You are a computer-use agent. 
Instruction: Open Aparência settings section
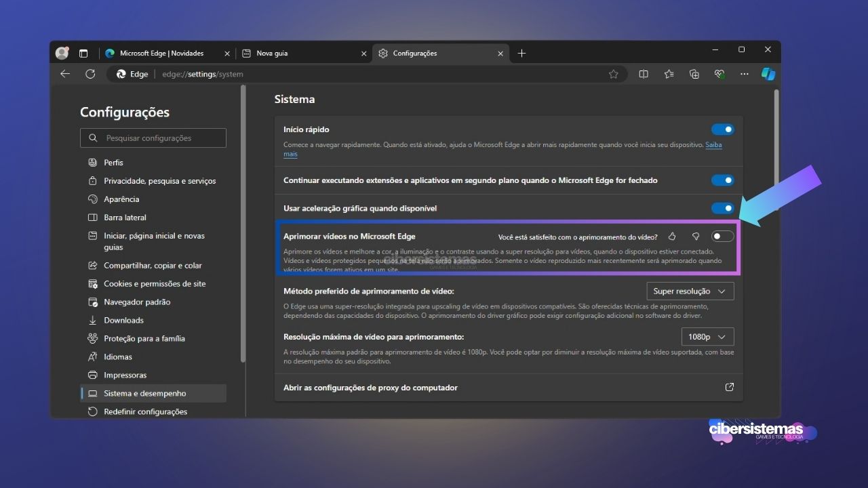coord(153,199)
